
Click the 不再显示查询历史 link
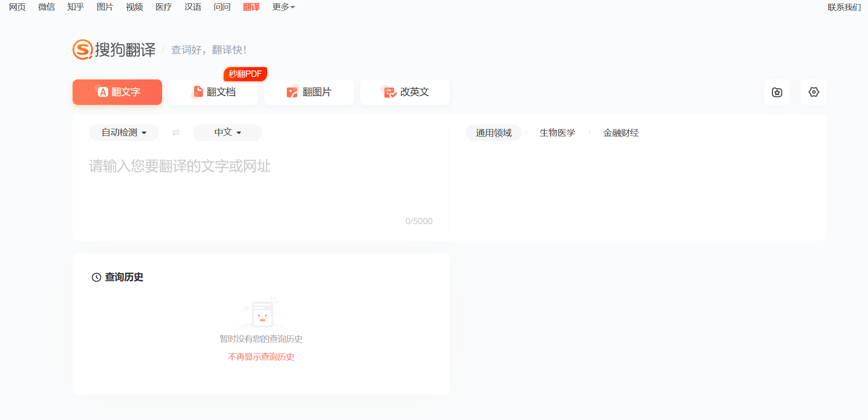pos(261,357)
